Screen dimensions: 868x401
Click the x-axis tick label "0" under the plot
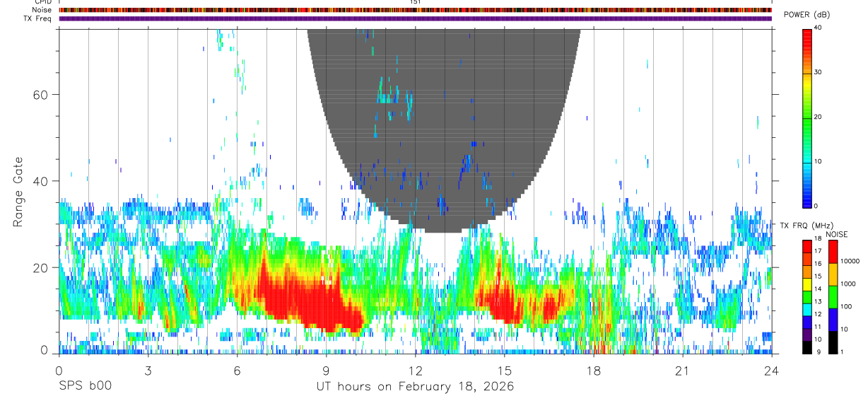click(x=59, y=371)
